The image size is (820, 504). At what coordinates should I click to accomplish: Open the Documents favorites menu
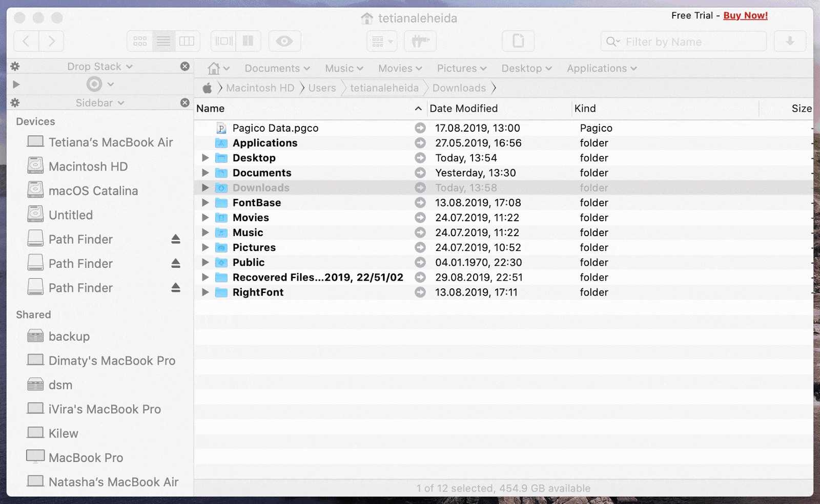277,68
